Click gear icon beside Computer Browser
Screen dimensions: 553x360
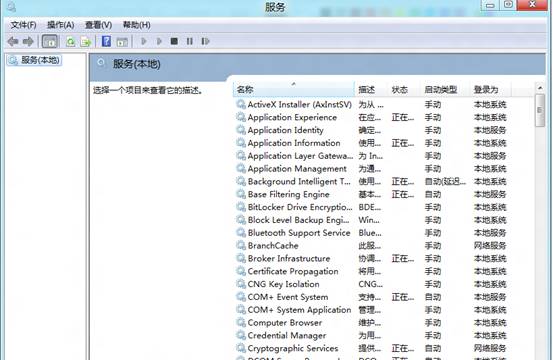click(241, 322)
